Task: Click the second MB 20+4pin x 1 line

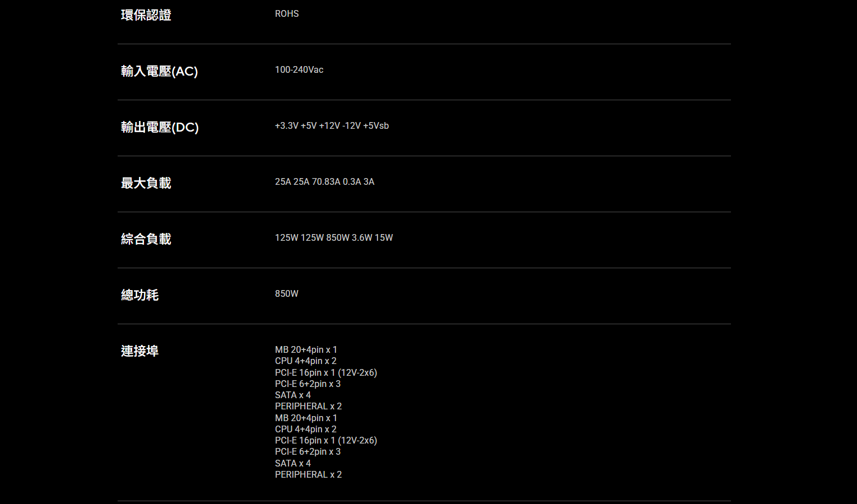Action: (306, 418)
